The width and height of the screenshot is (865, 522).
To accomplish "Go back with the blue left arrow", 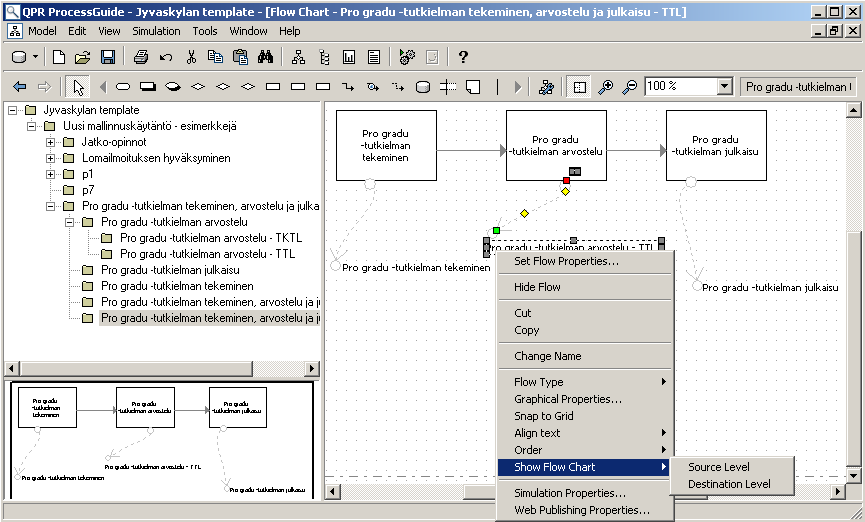I will tap(19, 87).
